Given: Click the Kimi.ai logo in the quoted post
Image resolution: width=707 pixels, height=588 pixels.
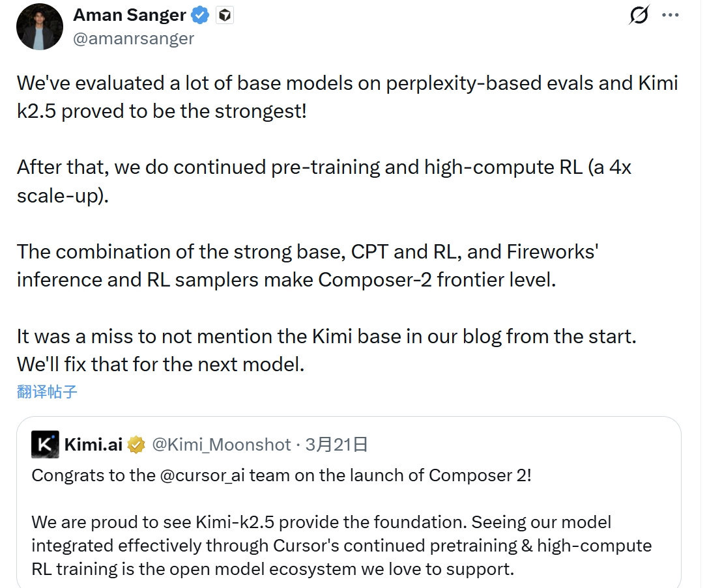Looking at the screenshot, I should point(45,445).
